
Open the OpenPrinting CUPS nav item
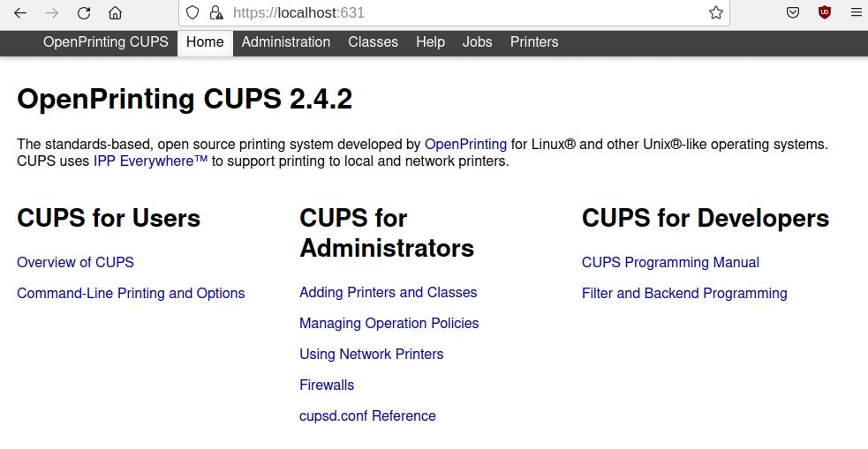pyautogui.click(x=106, y=42)
